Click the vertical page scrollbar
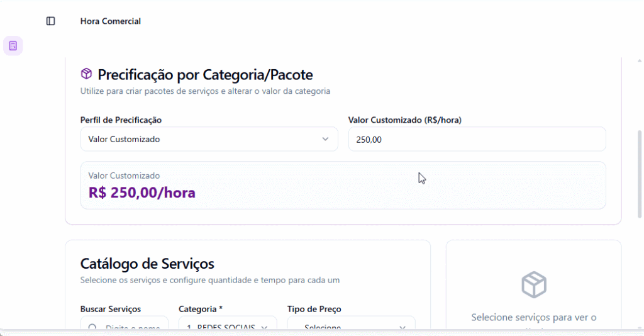The height and width of the screenshot is (336, 644). pos(640,173)
